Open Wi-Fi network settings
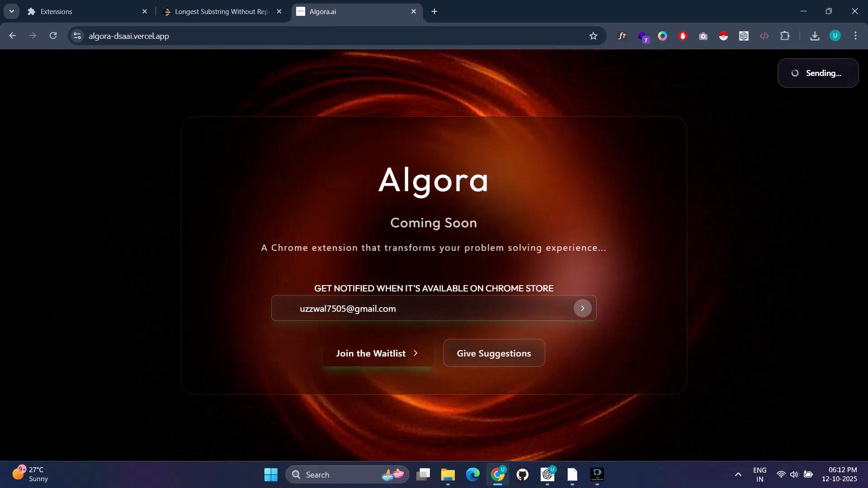 [781, 474]
